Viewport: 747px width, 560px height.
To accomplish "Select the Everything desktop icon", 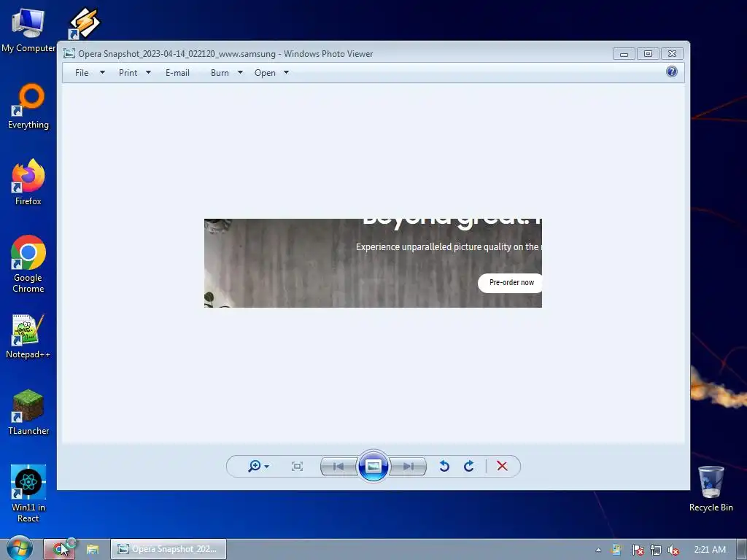I will tap(28, 106).
